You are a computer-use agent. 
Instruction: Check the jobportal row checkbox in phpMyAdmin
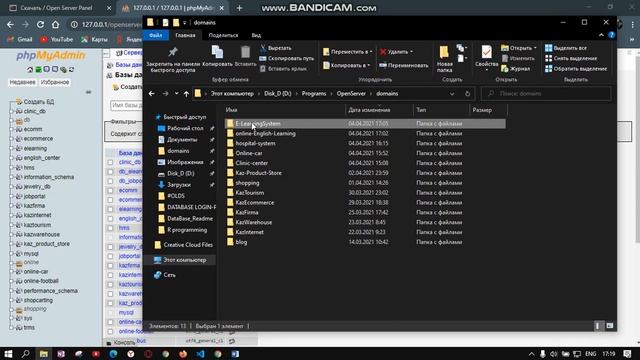(110, 256)
